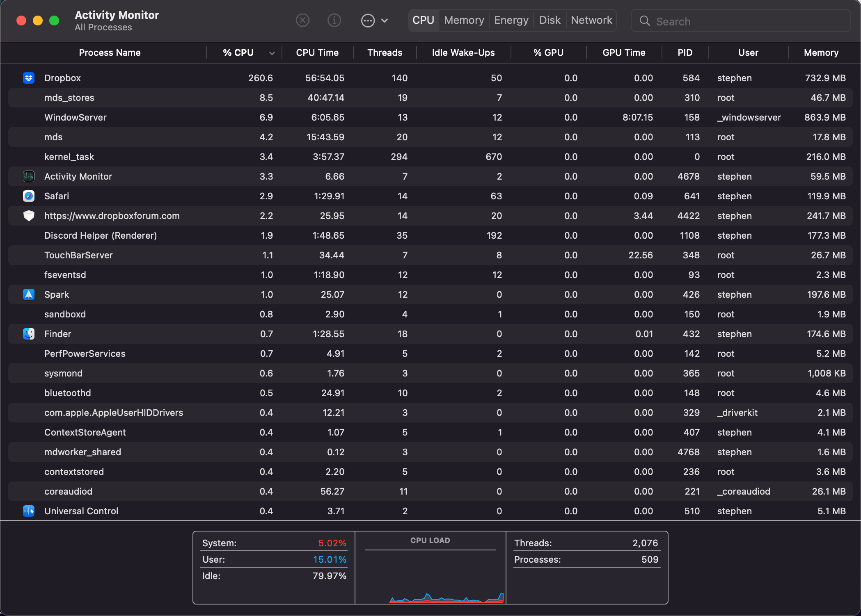The image size is (861, 616).
Task: Open the info panel for selected process
Action: pyautogui.click(x=334, y=20)
